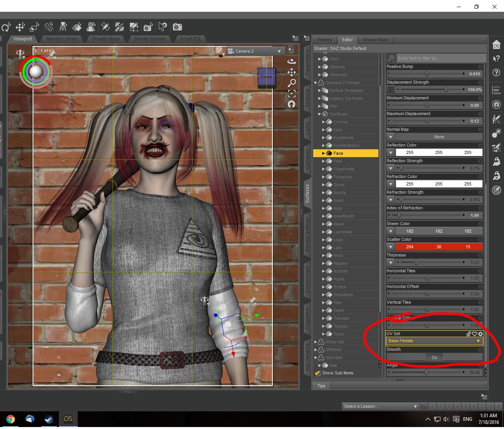Favorite the UV Set property with heart icon

[475, 334]
